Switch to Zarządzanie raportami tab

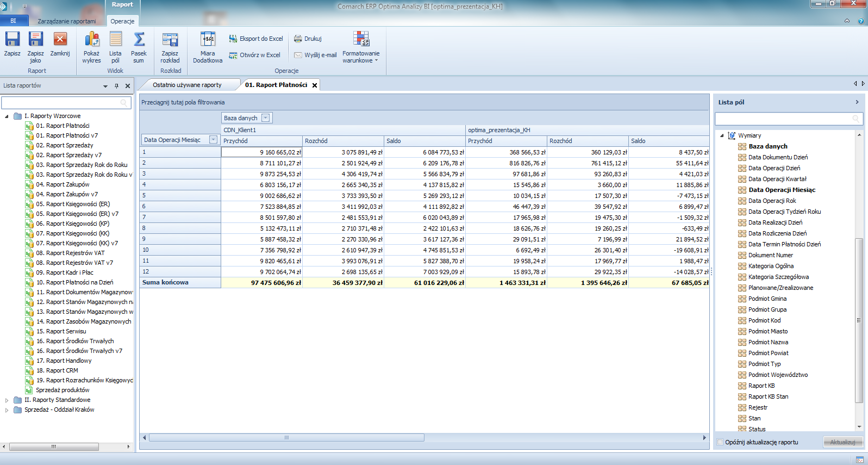pyautogui.click(x=66, y=21)
